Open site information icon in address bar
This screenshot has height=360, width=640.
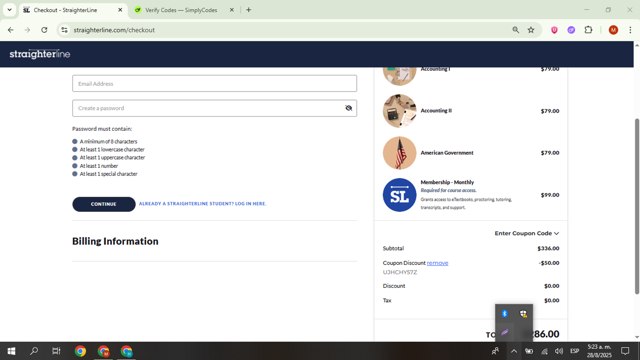pyautogui.click(x=64, y=30)
